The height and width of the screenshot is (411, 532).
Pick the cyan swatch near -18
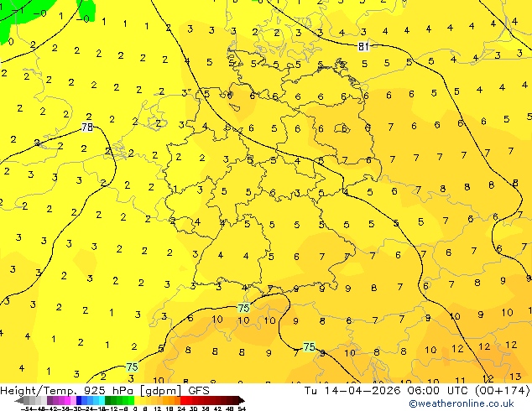pyautogui.click(x=102, y=401)
